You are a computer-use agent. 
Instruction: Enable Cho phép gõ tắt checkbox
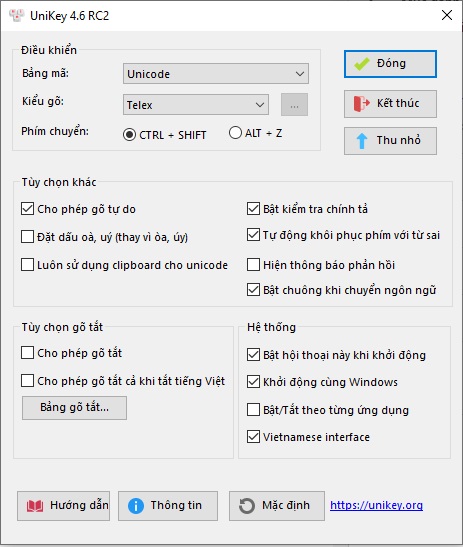[x=28, y=353]
